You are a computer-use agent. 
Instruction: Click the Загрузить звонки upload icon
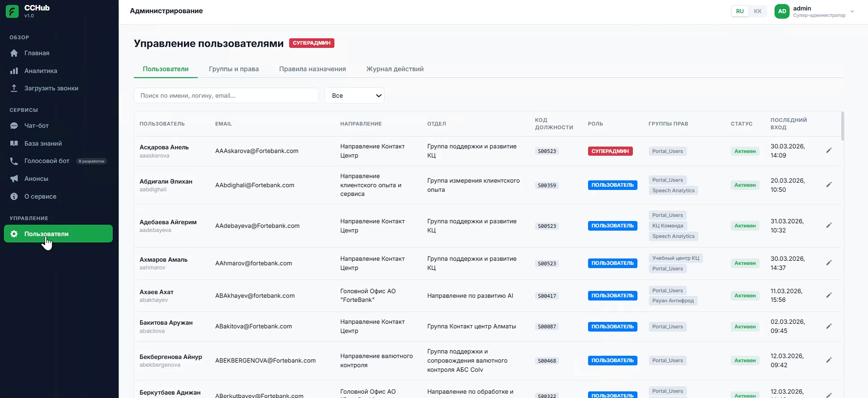click(x=14, y=88)
